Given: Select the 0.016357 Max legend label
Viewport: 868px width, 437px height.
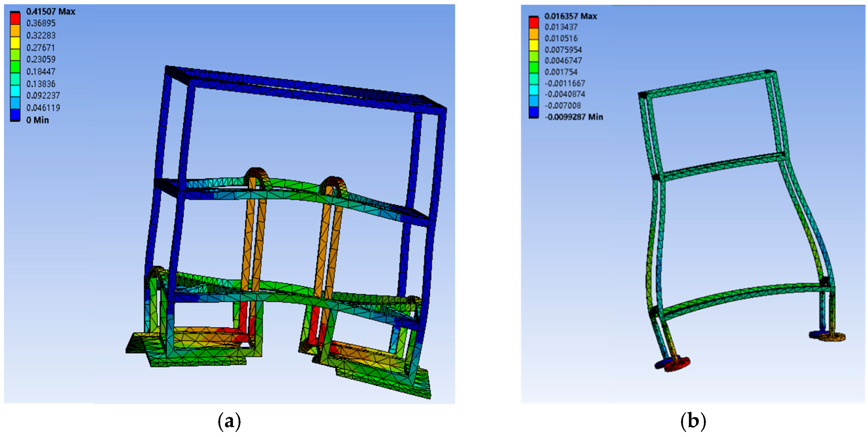Looking at the screenshot, I should 570,16.
